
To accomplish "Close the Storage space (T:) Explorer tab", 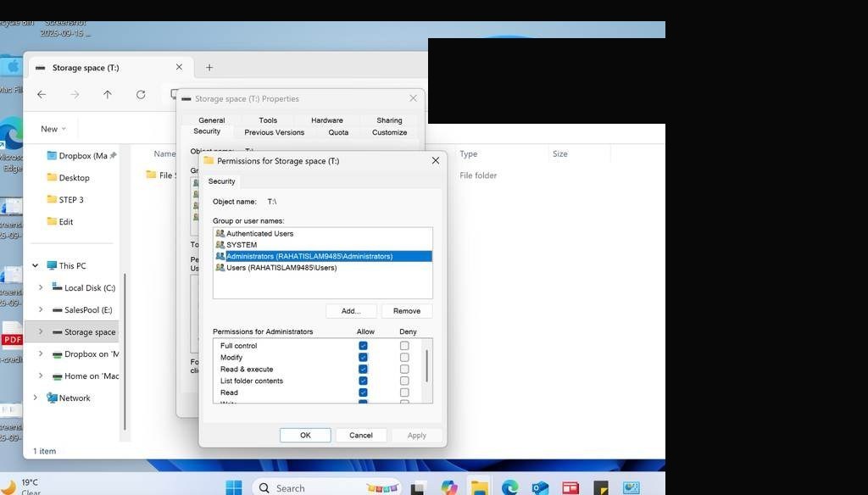I will click(x=179, y=67).
